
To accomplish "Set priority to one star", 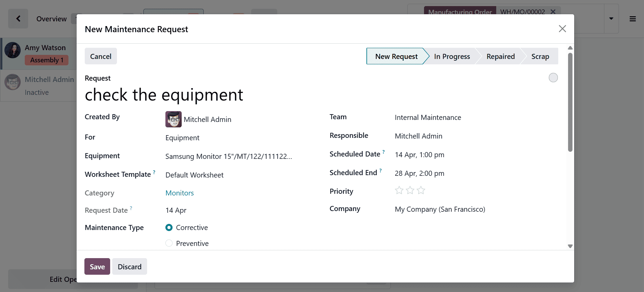I will (399, 190).
